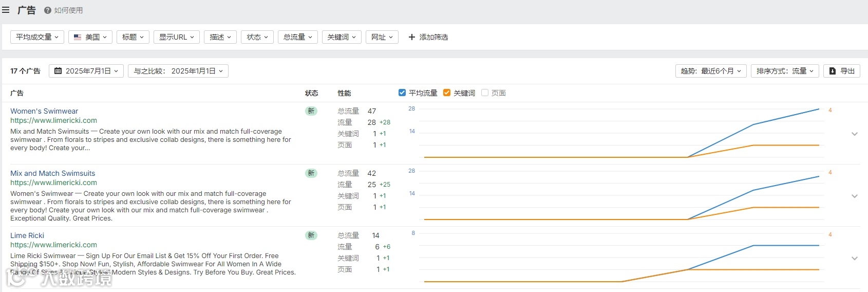Click the 与之比较: 2025年1月1日 date selector

coord(178,71)
